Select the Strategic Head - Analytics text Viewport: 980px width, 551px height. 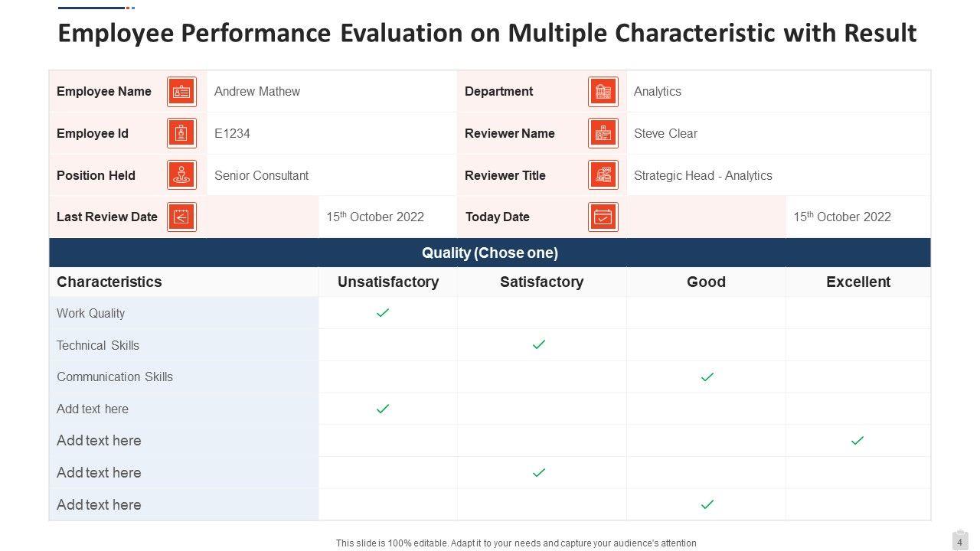pyautogui.click(x=703, y=175)
